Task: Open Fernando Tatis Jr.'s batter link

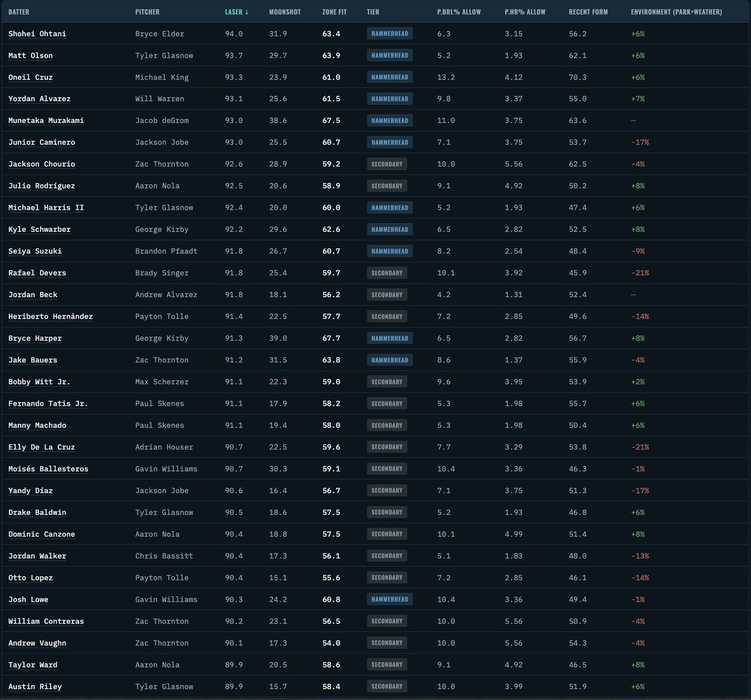Action: pos(48,404)
